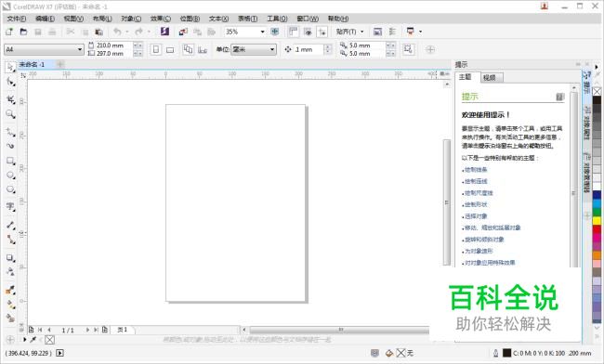Select the Ellipse tool

tap(10, 175)
